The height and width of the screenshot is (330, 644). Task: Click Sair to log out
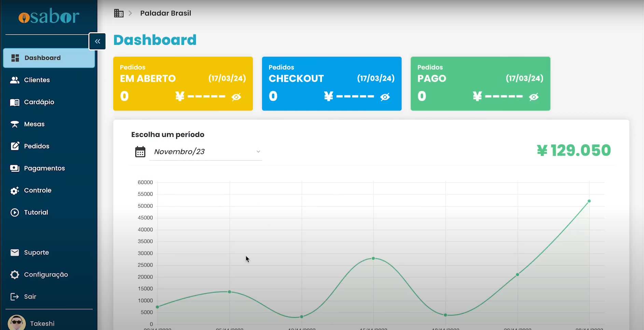point(30,297)
